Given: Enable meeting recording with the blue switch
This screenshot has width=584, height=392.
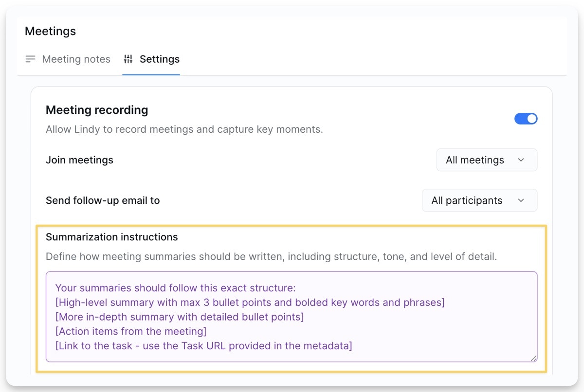Looking at the screenshot, I should pyautogui.click(x=526, y=118).
